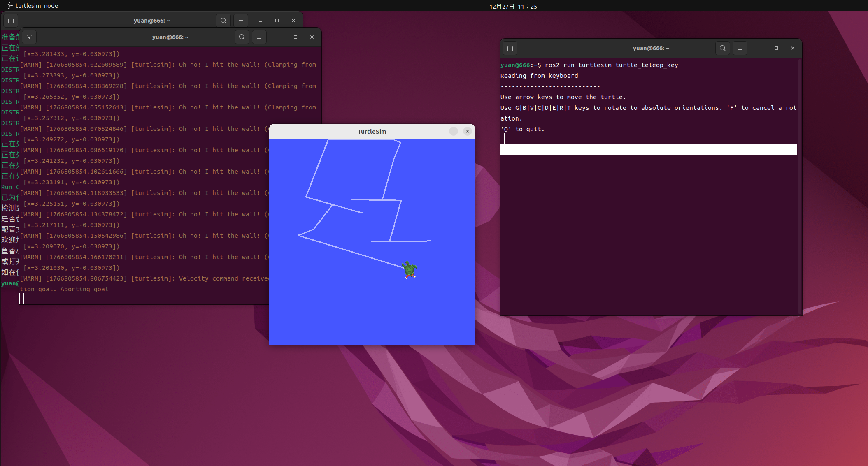Open the date and time clock menu
The image size is (868, 466).
(513, 6)
